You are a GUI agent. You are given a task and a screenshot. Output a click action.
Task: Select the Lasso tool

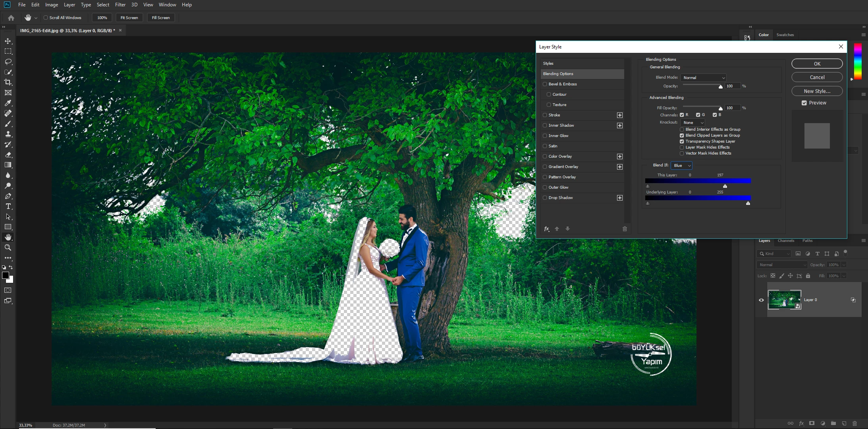[8, 62]
